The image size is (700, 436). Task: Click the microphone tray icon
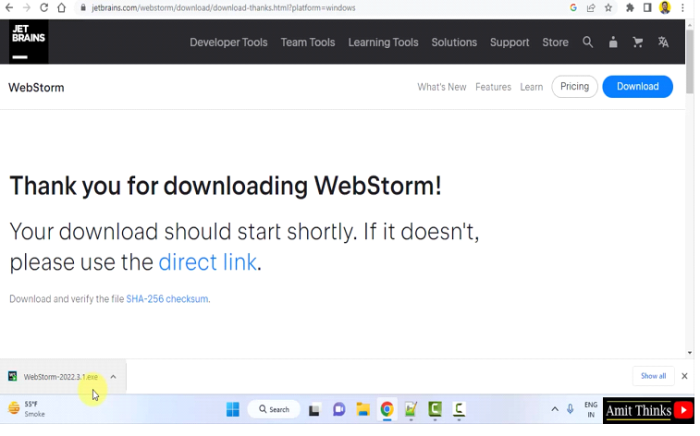click(570, 409)
